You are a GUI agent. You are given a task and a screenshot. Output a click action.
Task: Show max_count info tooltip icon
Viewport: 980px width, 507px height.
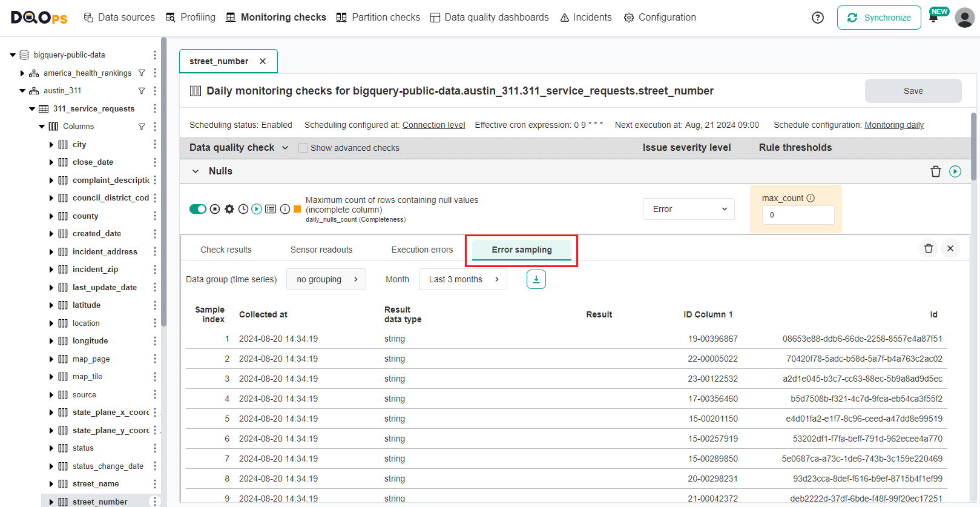click(811, 198)
